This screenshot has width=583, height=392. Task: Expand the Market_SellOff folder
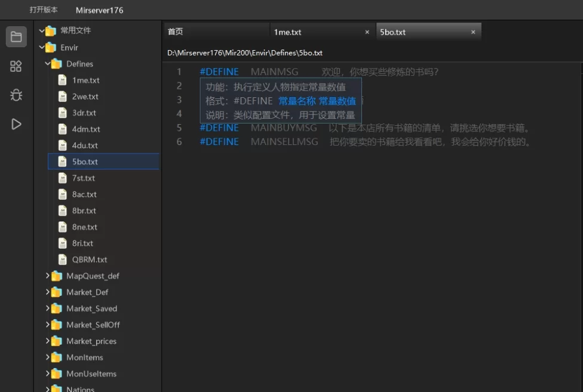(x=48, y=325)
